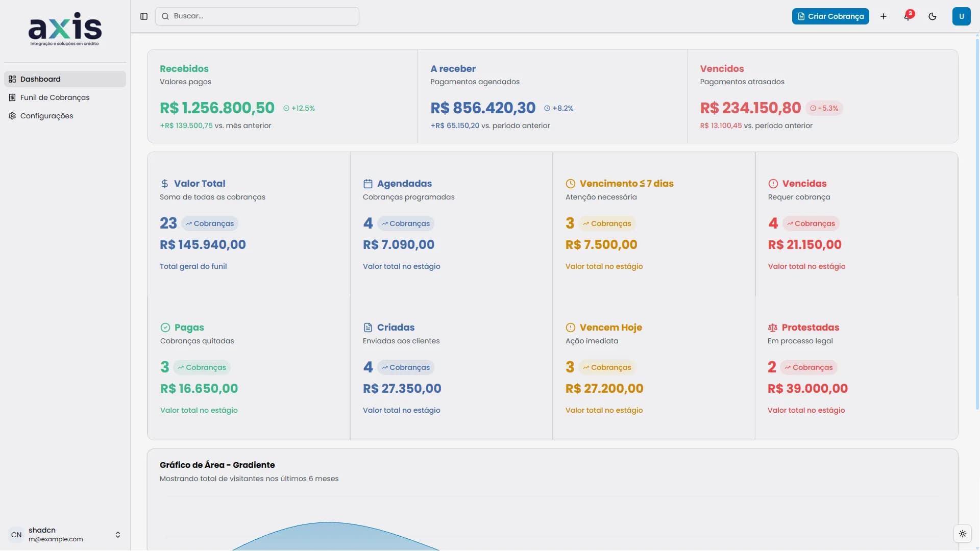Image resolution: width=980 pixels, height=551 pixels.
Task: Click the page's vertical scrollbar
Action: tap(977, 224)
